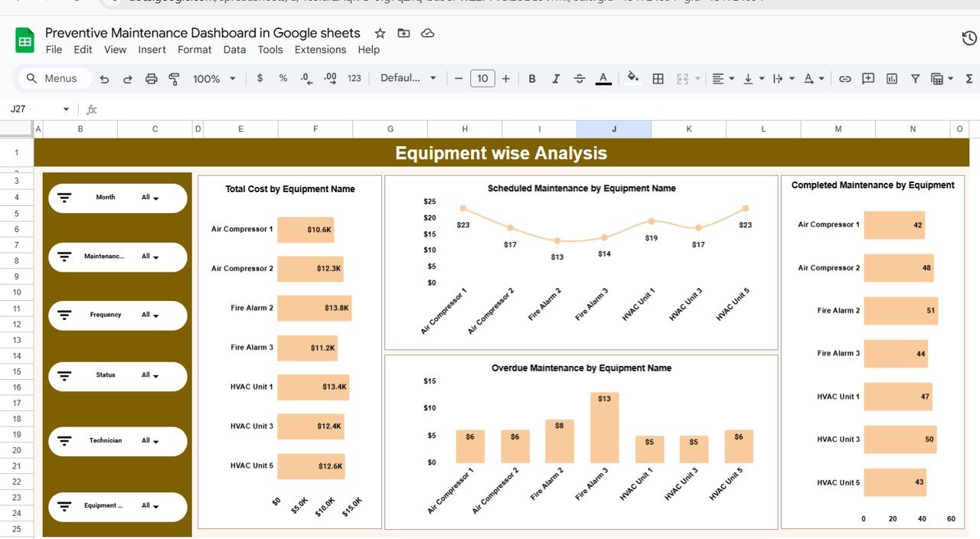The width and height of the screenshot is (980, 539).
Task: Click the add comment icon
Action: tap(868, 78)
